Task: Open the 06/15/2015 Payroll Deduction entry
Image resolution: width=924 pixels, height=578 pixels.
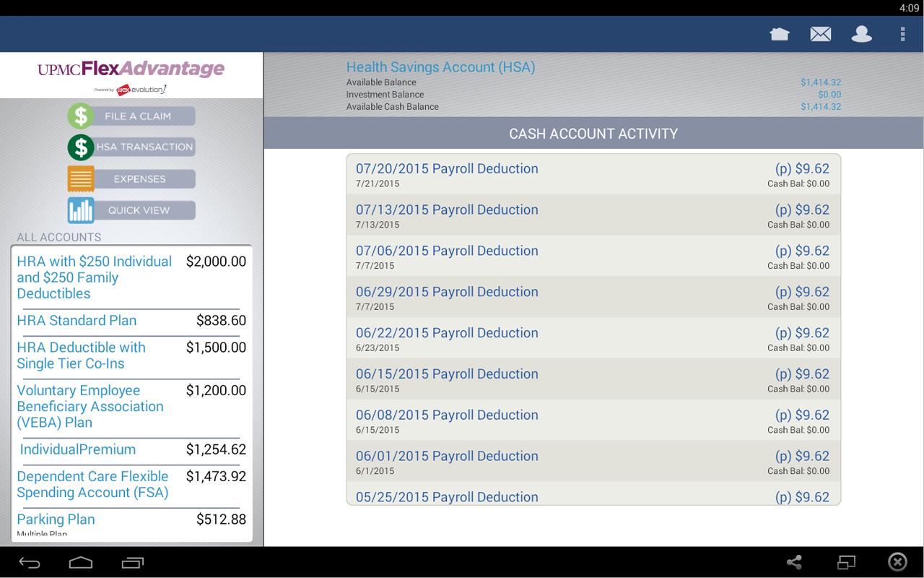Action: pyautogui.click(x=593, y=380)
